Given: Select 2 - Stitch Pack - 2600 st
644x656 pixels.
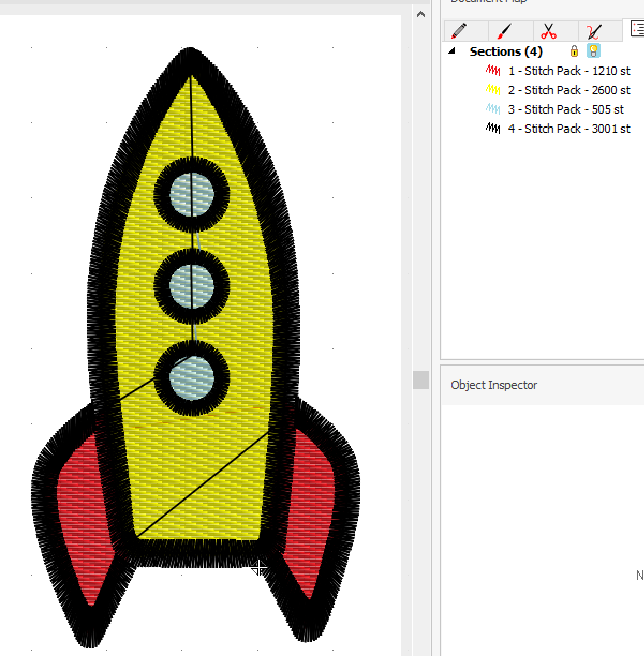Looking at the screenshot, I should [x=569, y=90].
